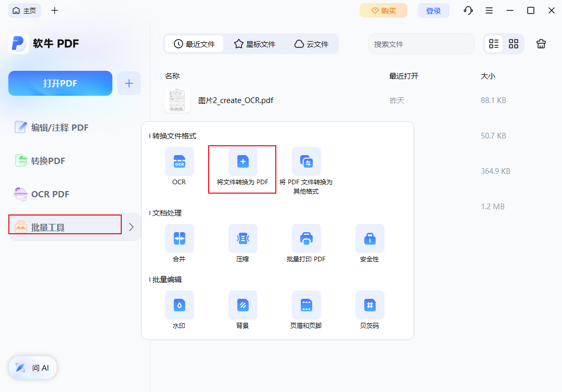Switch to 最近文件 tab
This screenshot has width=562, height=392.
click(194, 44)
